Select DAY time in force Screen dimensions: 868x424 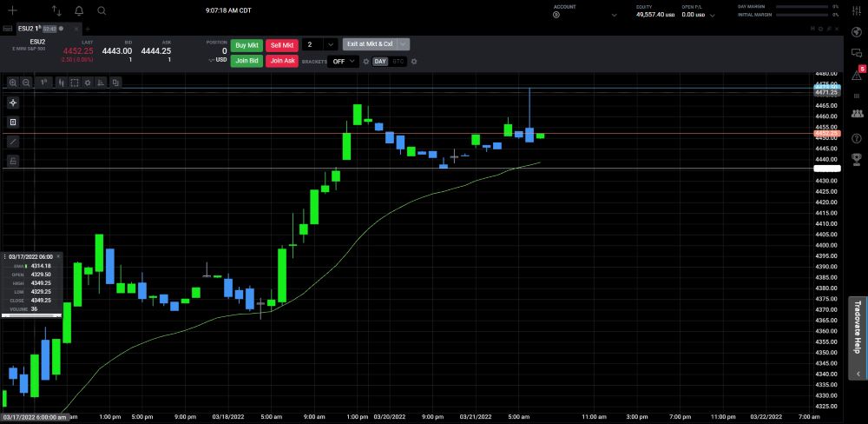click(380, 62)
